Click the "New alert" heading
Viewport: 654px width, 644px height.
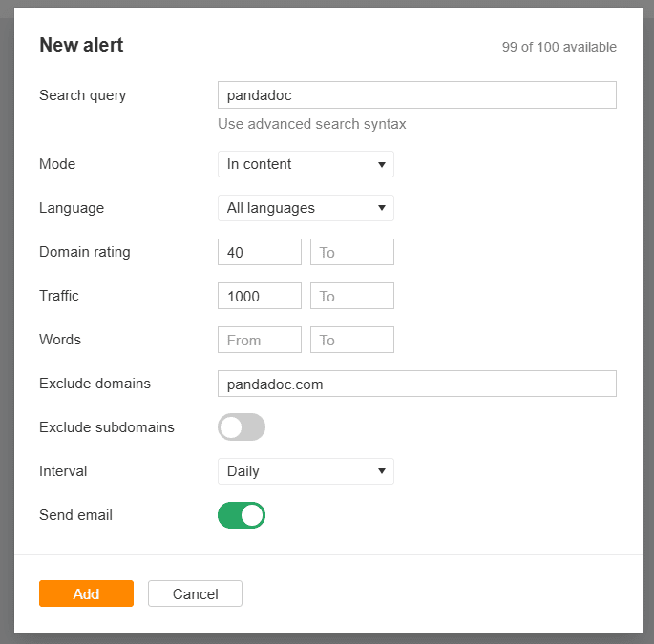81,45
